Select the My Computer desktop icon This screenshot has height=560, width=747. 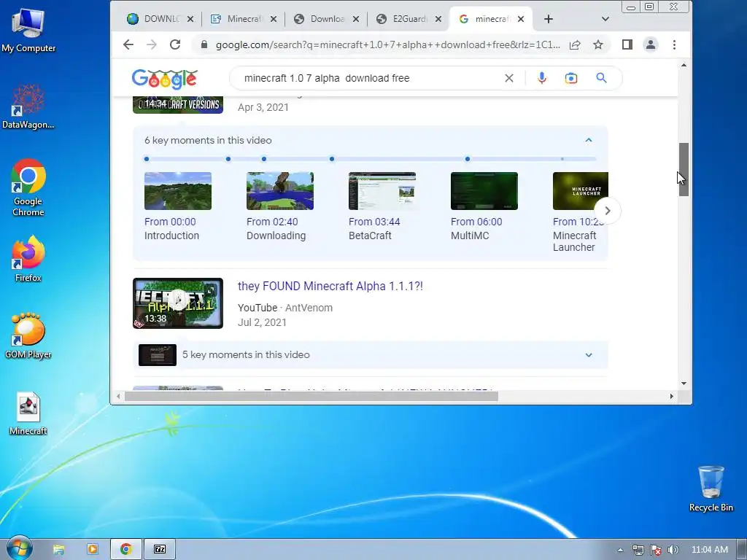click(x=28, y=31)
